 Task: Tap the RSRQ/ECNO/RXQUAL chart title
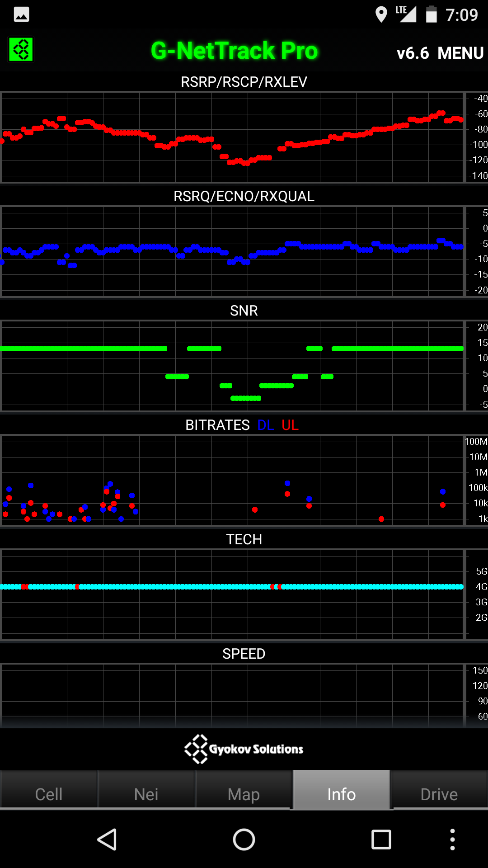(x=244, y=196)
